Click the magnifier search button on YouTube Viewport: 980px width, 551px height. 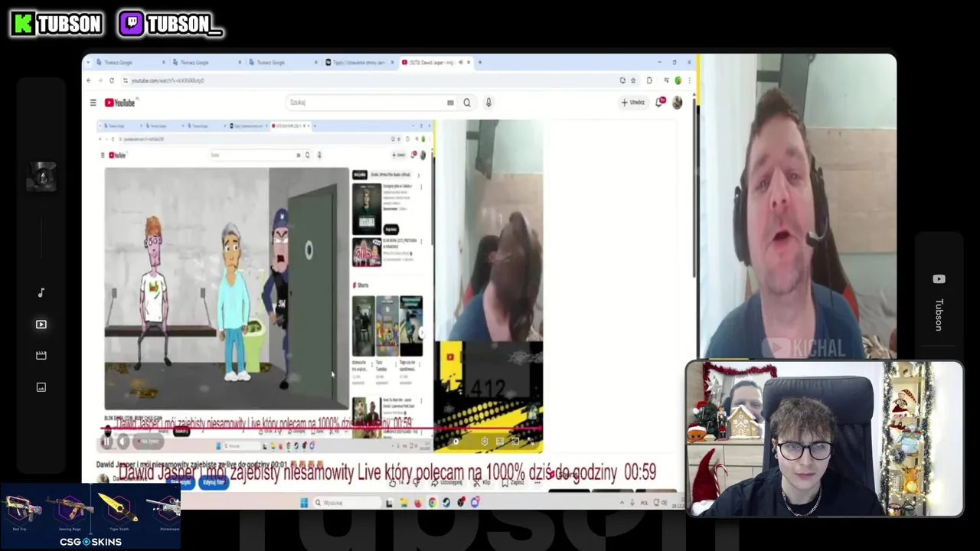tap(467, 103)
